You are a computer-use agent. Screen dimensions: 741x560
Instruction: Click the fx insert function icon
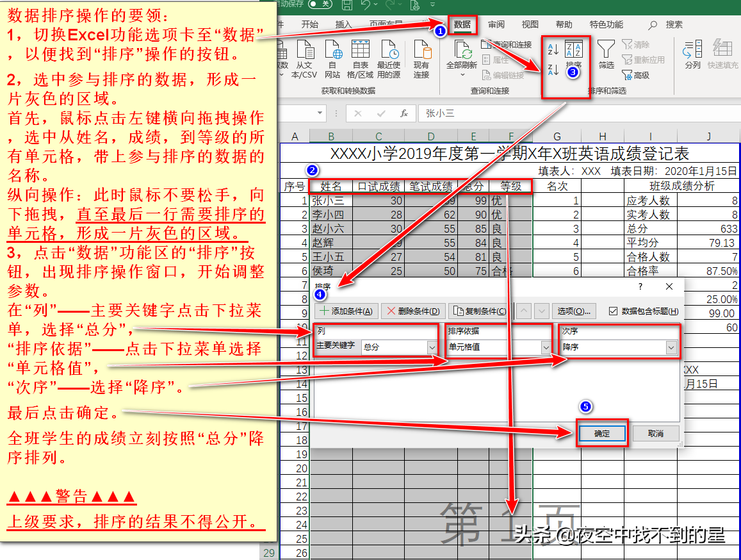coord(404,113)
